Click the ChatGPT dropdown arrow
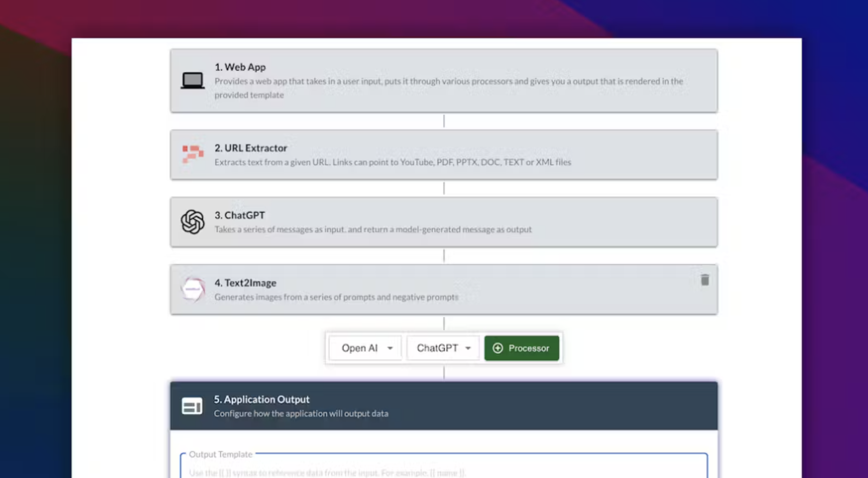Screen dimensions: 868x478 click(x=468, y=348)
